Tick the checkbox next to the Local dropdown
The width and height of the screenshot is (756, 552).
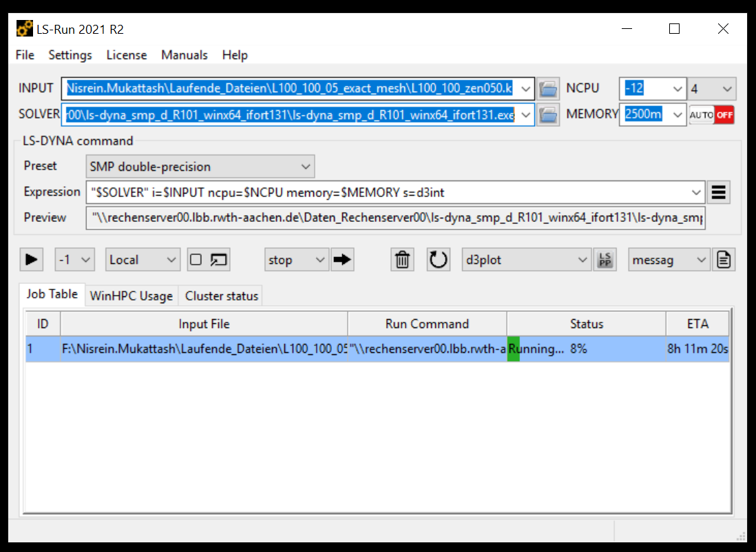pos(196,260)
